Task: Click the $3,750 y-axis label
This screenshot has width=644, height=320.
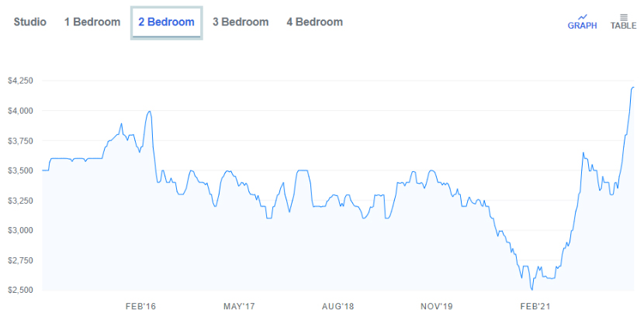Action: tap(20, 141)
